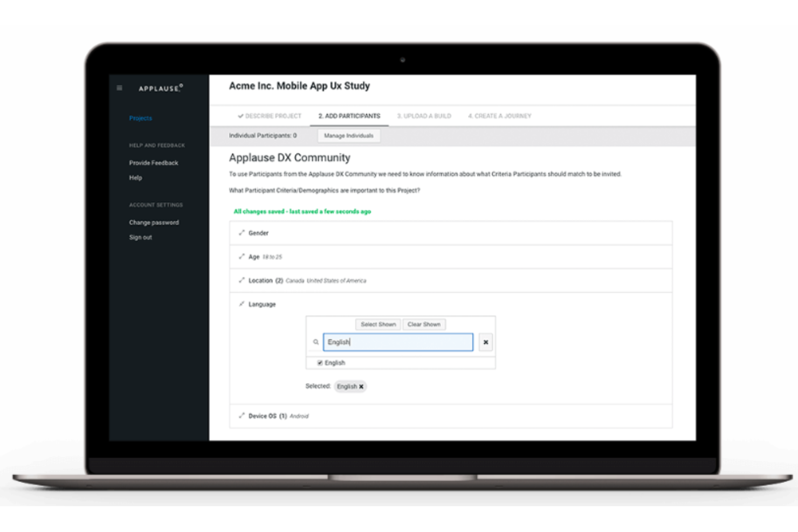Open the Upload a Build tab
The height and width of the screenshot is (532, 798).
tap(424, 116)
